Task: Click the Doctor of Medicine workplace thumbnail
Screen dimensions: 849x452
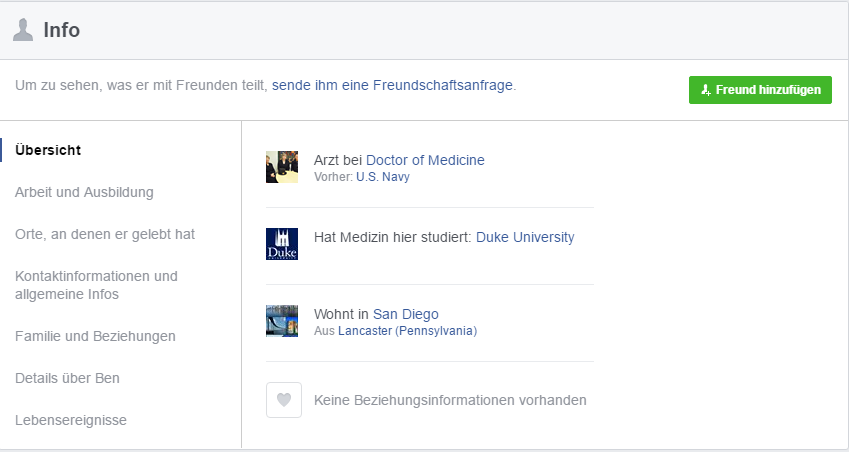Action: (x=282, y=167)
